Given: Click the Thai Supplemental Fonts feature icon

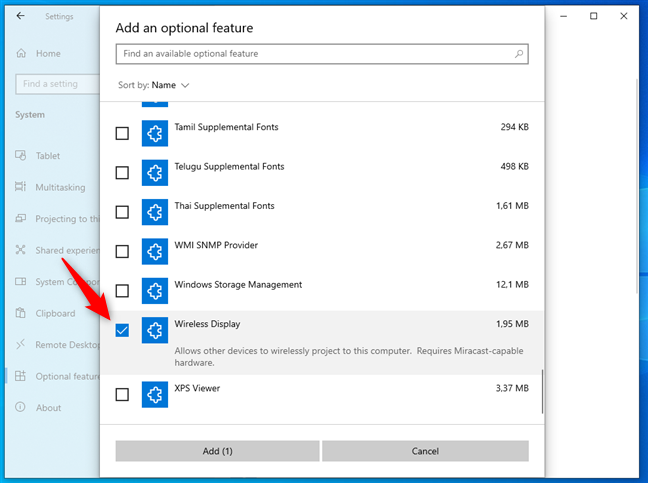Looking at the screenshot, I should click(x=155, y=212).
